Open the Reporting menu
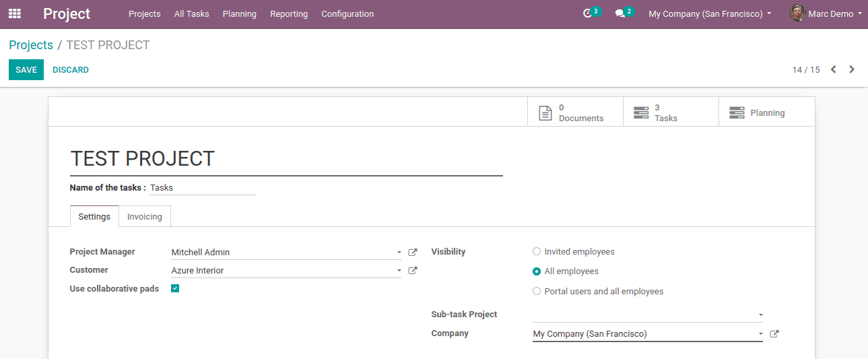Viewport: 868px width, 359px height. point(289,13)
